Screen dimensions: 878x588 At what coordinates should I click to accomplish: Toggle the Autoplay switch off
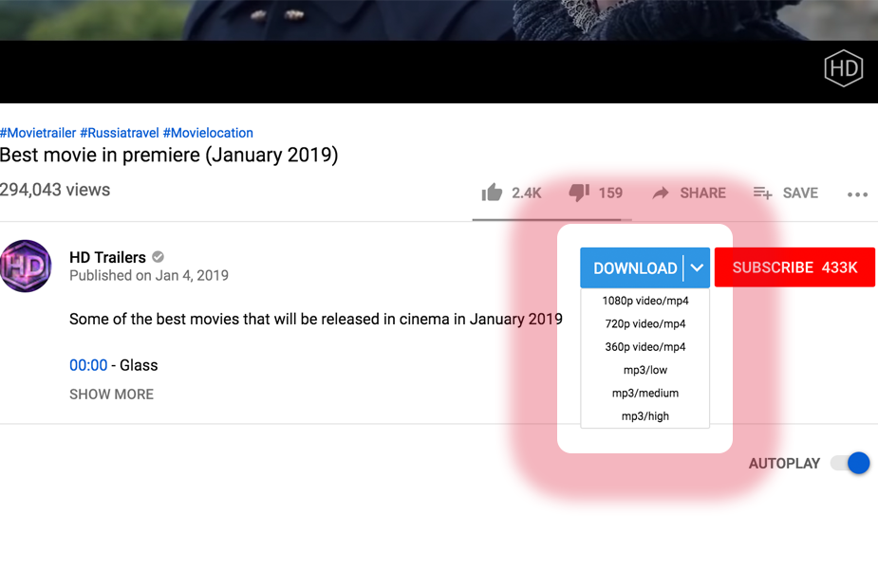coord(850,464)
